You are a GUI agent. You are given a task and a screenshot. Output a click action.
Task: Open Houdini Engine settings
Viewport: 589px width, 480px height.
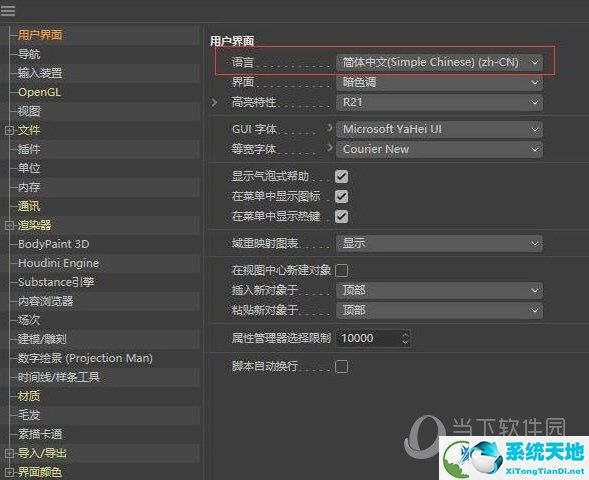59,263
